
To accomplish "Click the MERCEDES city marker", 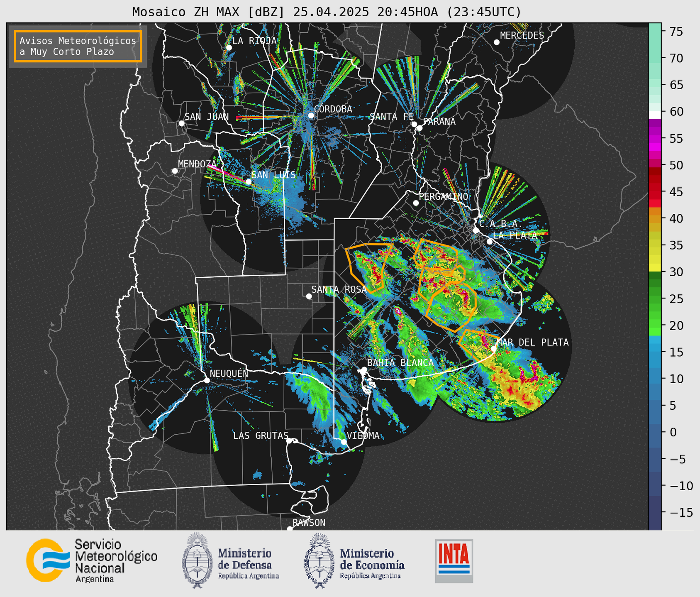I will coord(497,42).
